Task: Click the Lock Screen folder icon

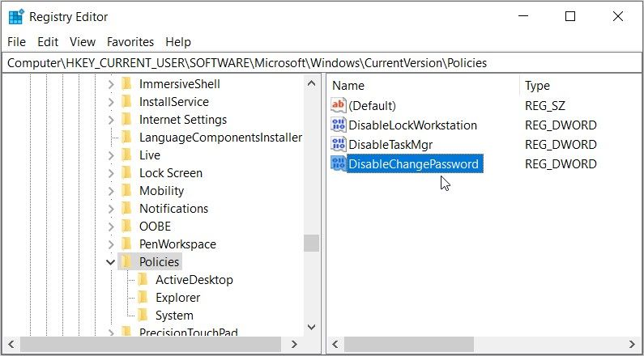Action: point(126,172)
